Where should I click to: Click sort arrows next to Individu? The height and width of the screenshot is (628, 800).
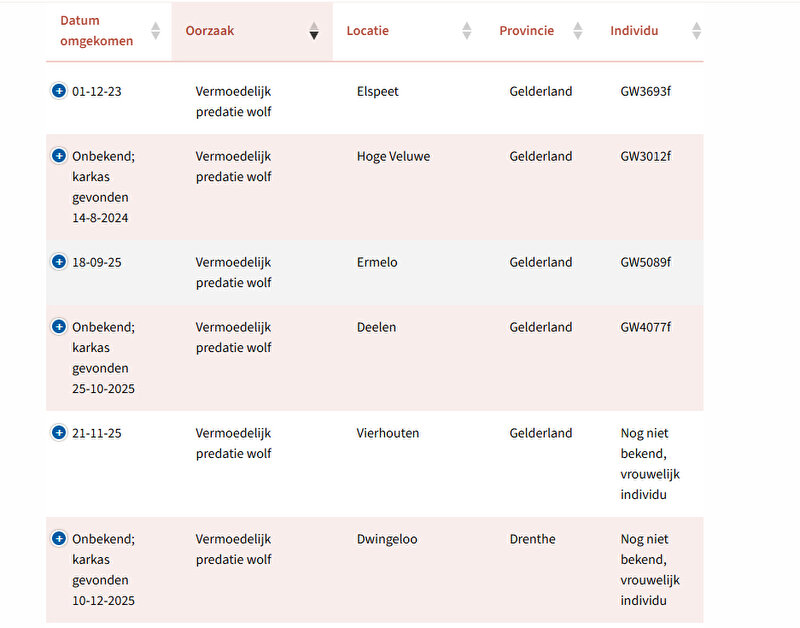(x=696, y=31)
